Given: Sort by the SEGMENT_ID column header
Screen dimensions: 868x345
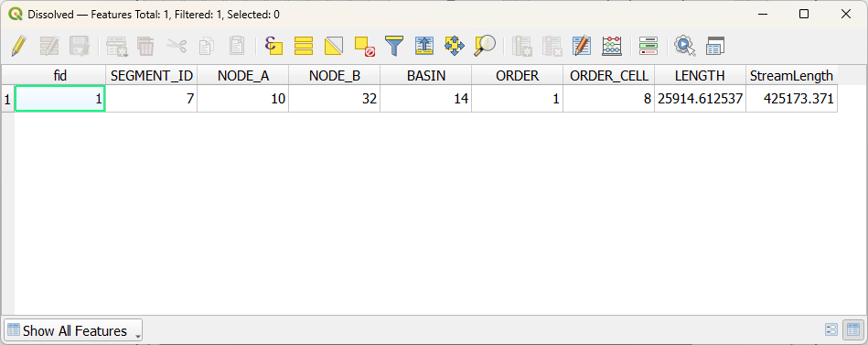Looking at the screenshot, I should tap(152, 76).
